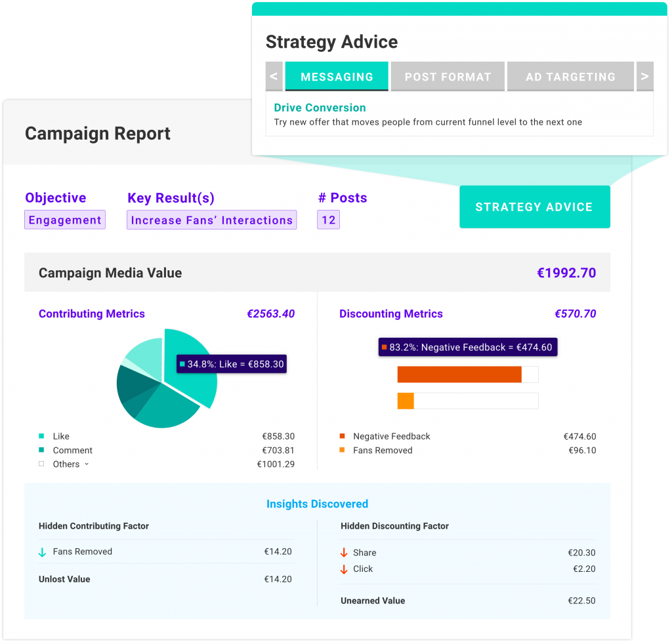Click the right arrow in Strategy Advice carousel
The width and height of the screenshot is (672, 644).
click(x=644, y=77)
